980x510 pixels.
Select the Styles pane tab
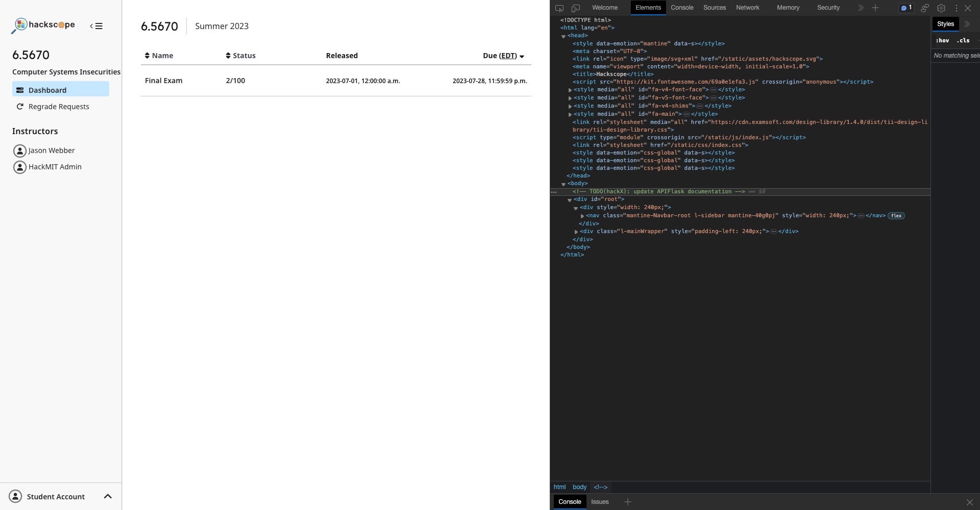click(x=945, y=24)
